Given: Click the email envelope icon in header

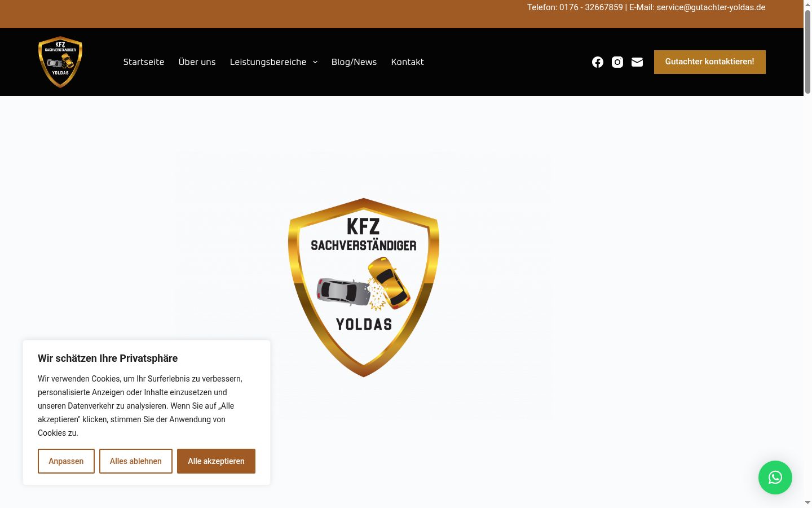Looking at the screenshot, I should (637, 62).
